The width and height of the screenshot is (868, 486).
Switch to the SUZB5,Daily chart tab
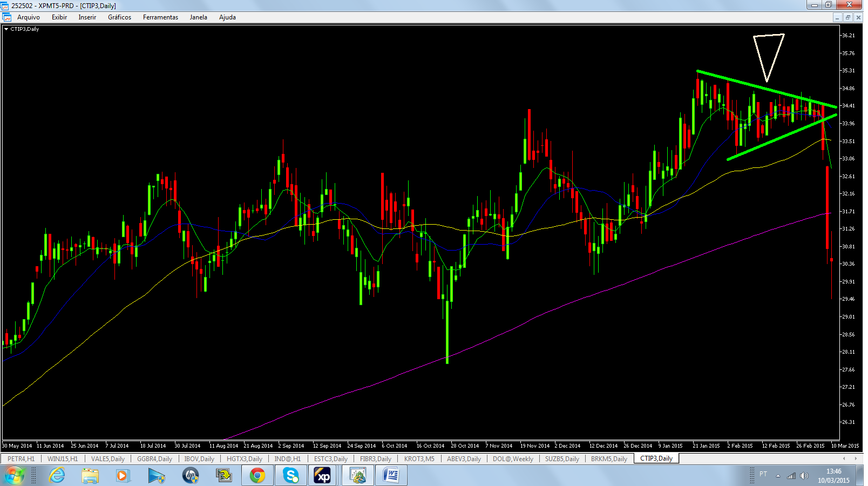(562, 458)
